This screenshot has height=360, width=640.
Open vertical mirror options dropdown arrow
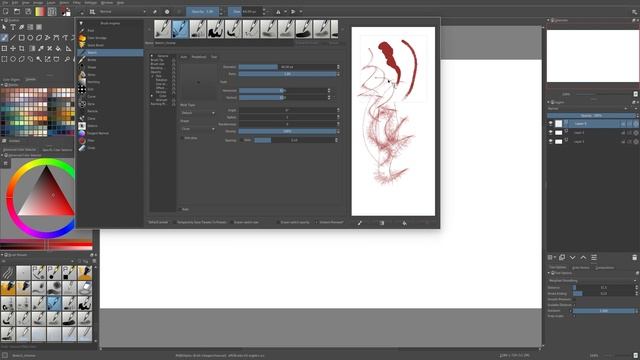coord(301,11)
